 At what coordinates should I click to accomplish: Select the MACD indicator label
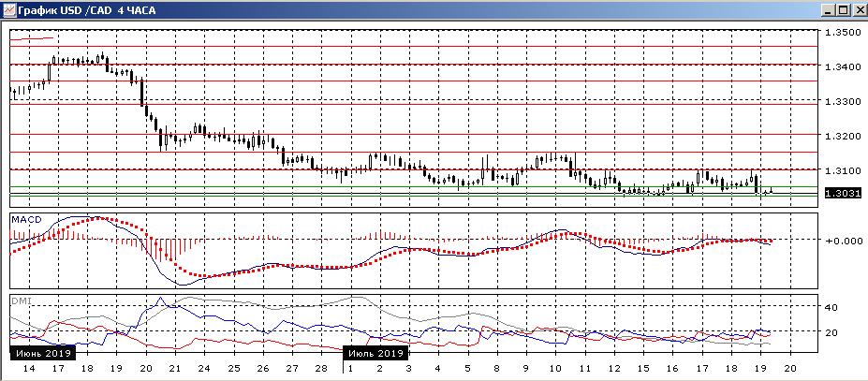click(x=22, y=220)
